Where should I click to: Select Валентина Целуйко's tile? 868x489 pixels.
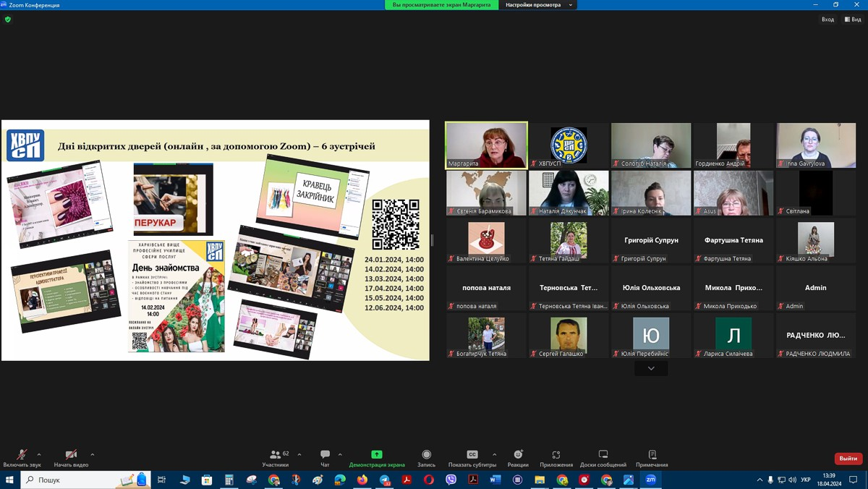[486, 240]
